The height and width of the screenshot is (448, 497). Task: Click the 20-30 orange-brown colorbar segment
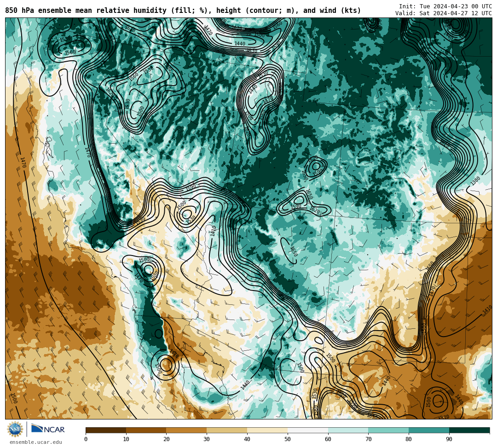tap(187, 430)
